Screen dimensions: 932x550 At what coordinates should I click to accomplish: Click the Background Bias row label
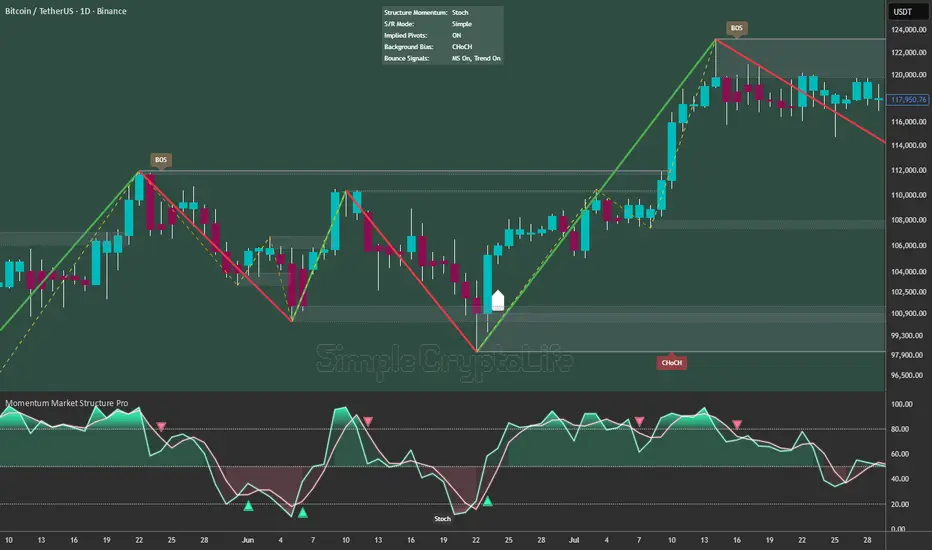pos(408,46)
